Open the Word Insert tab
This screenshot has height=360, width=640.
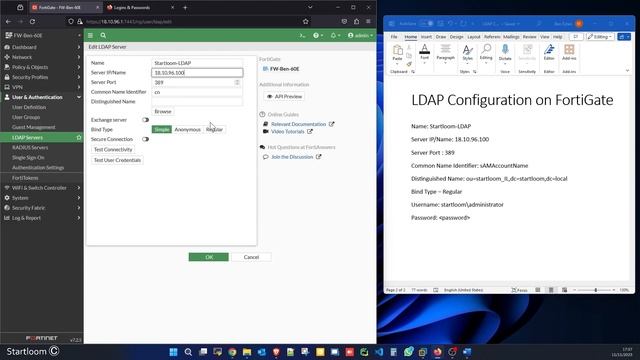(426, 37)
